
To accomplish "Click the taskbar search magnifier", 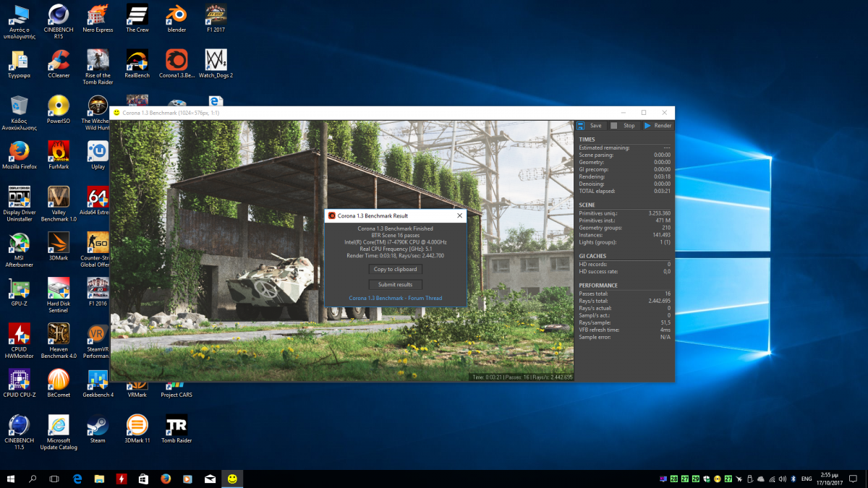I will point(33,479).
